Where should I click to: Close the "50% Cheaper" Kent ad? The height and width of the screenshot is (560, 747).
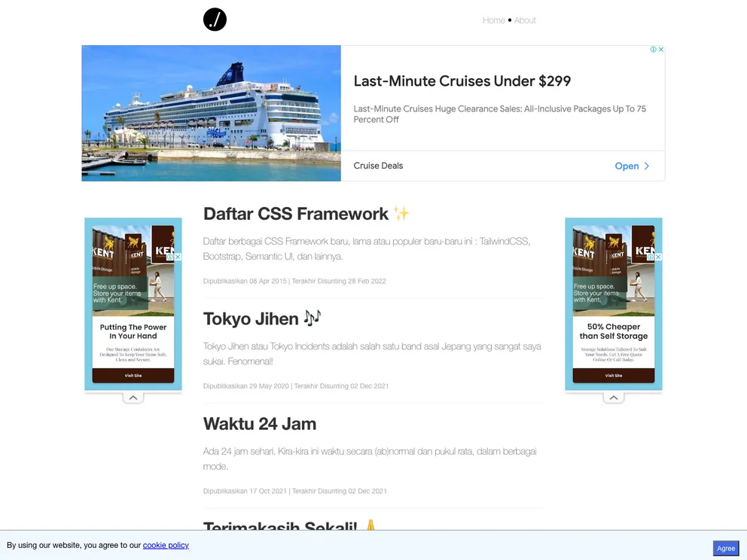coord(658,257)
